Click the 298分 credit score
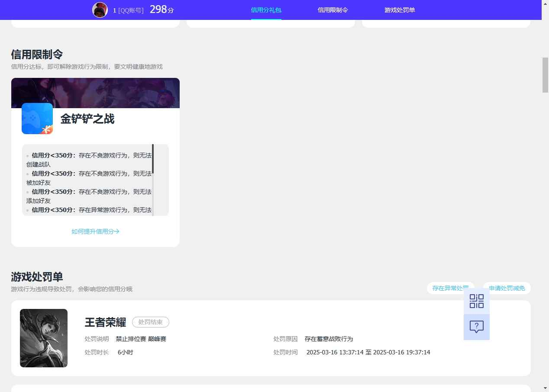 tap(161, 10)
